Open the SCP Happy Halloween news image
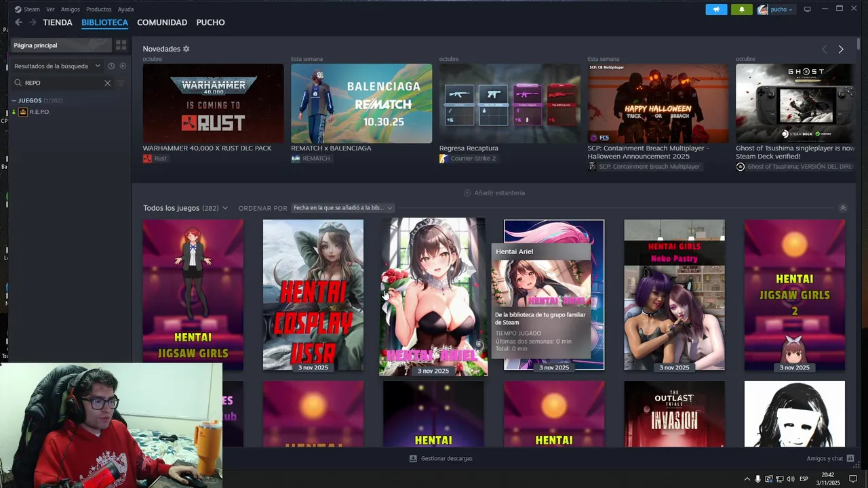 point(658,103)
